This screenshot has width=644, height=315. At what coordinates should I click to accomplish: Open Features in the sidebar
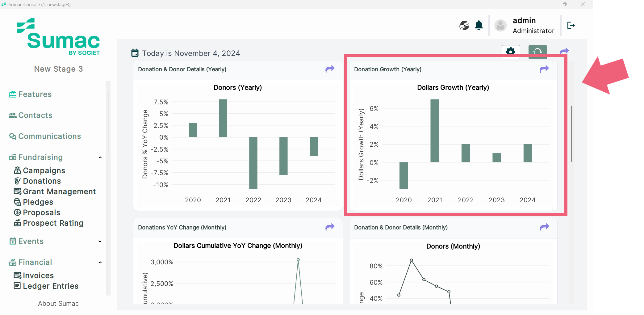coord(30,94)
